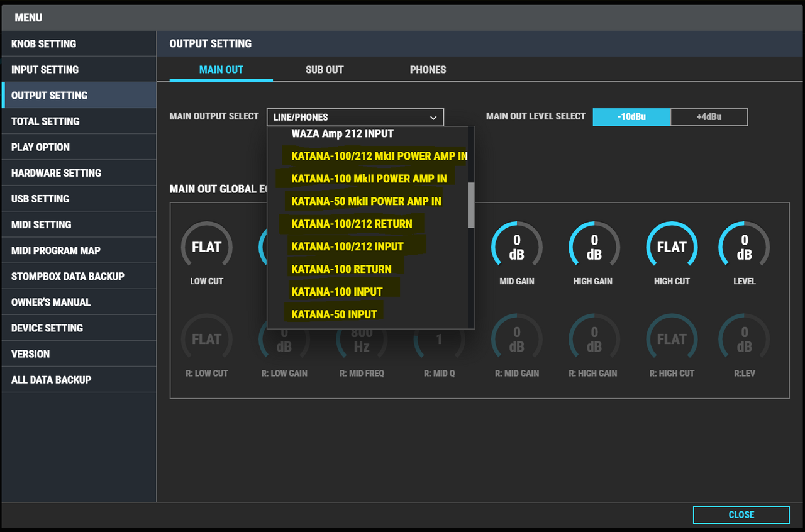The image size is (805, 532).
Task: Open the KNOB SETTING menu item
Action: [x=79, y=43]
